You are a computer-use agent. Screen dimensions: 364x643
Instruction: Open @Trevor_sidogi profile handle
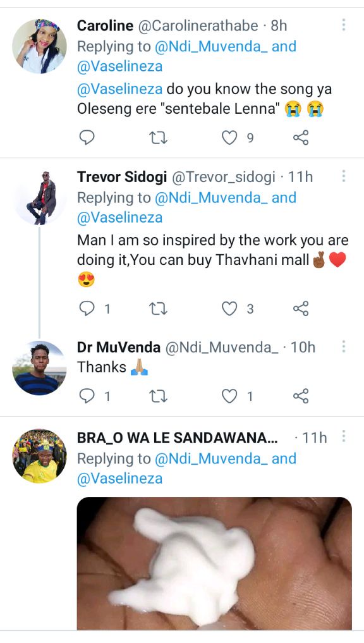[x=224, y=177]
